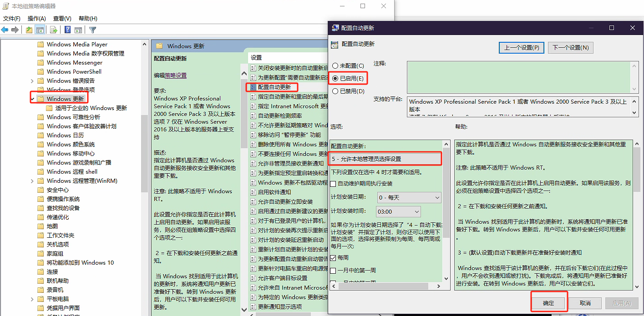Screen dimensions: 644x316
Task: Click the settings icon beside 配置自动更新 heading in dialog
Action: tap(335, 44)
